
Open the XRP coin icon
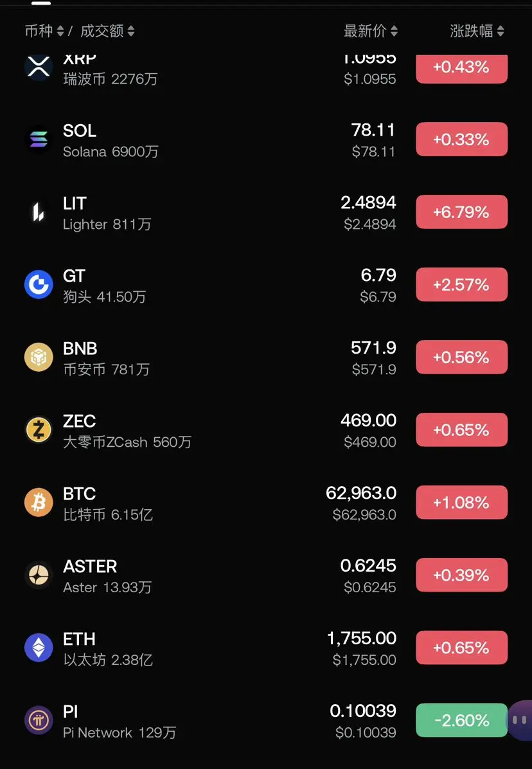pyautogui.click(x=39, y=68)
